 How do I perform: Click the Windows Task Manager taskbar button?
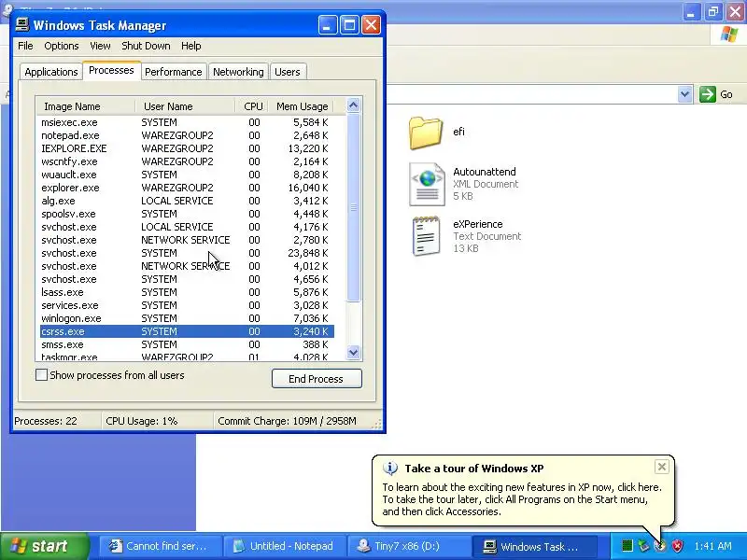[535, 546]
